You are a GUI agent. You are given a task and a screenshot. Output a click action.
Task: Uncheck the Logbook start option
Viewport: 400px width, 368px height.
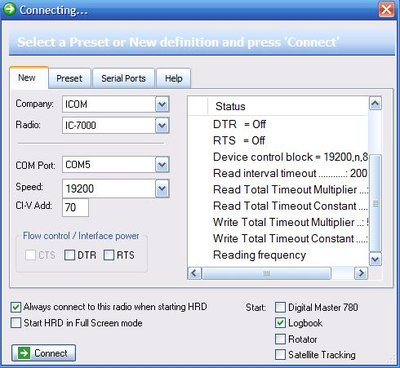[x=280, y=323]
